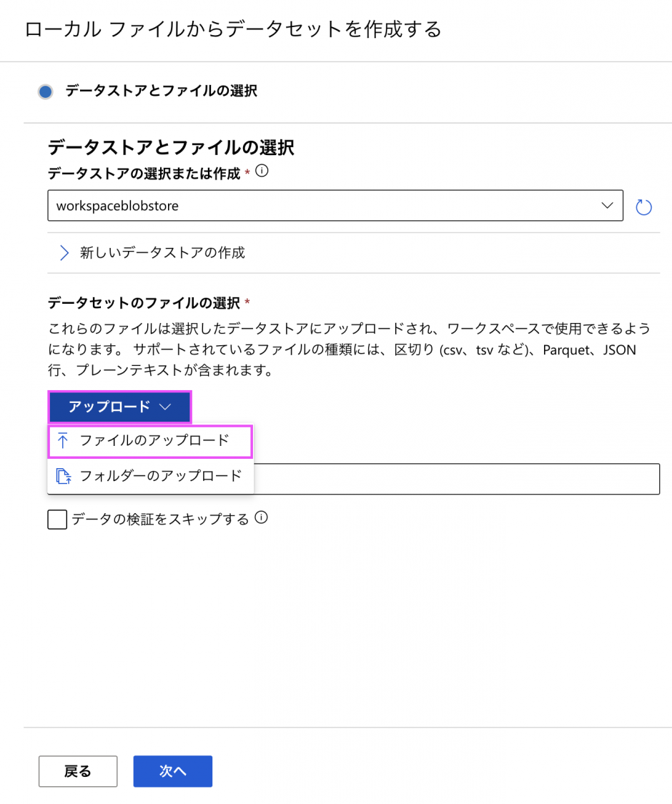Choose ファイルのアップロード from the upload menu
This screenshot has height=804, width=672.
pos(154,441)
